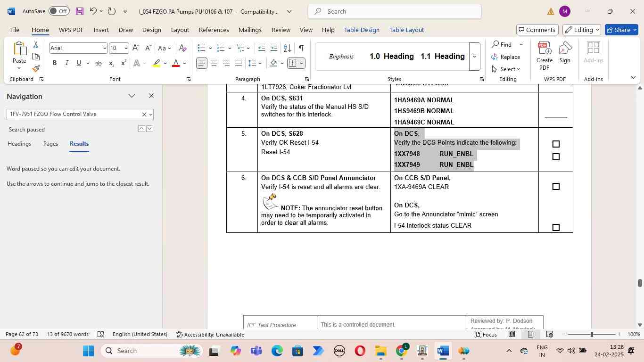644x362 pixels.
Task: Activate the Format Painter brush
Action: tap(36, 69)
